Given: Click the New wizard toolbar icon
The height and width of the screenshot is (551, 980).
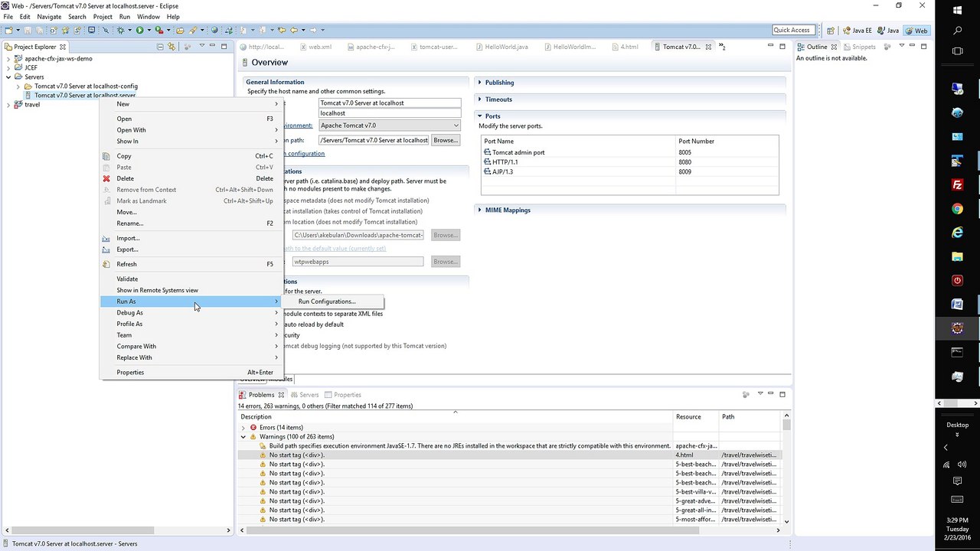Looking at the screenshot, I should (9, 30).
